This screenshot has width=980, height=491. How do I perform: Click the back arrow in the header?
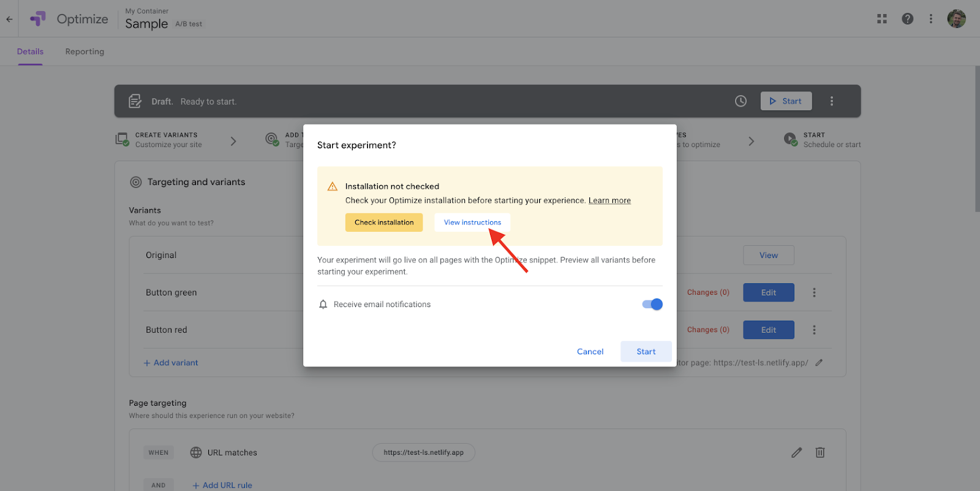(x=9, y=19)
